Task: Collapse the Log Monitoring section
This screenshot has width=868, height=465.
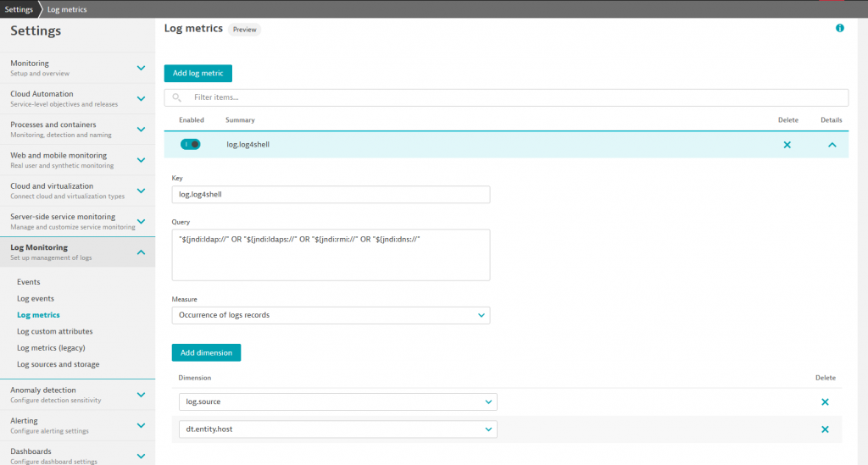Action: (x=141, y=252)
